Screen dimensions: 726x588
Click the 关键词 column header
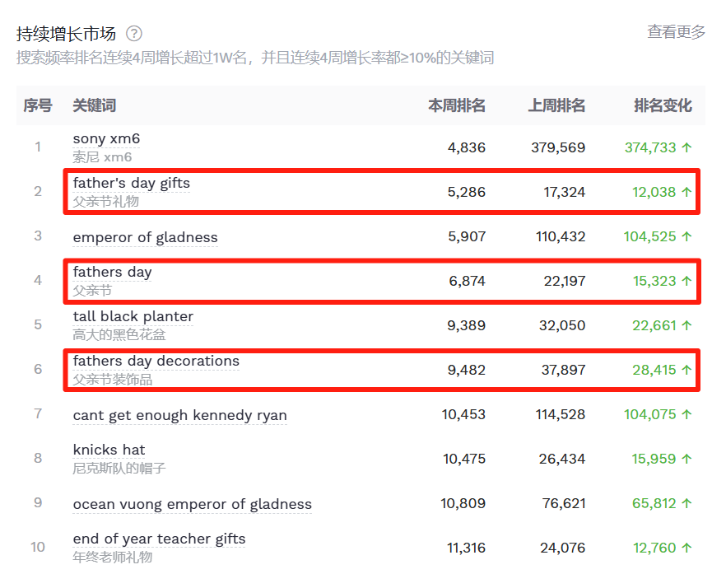tap(95, 105)
